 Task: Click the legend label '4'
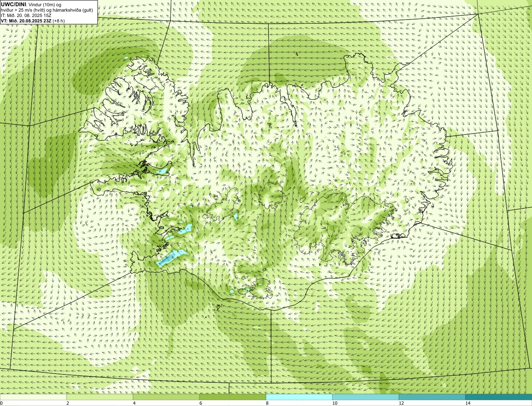pos(134,403)
